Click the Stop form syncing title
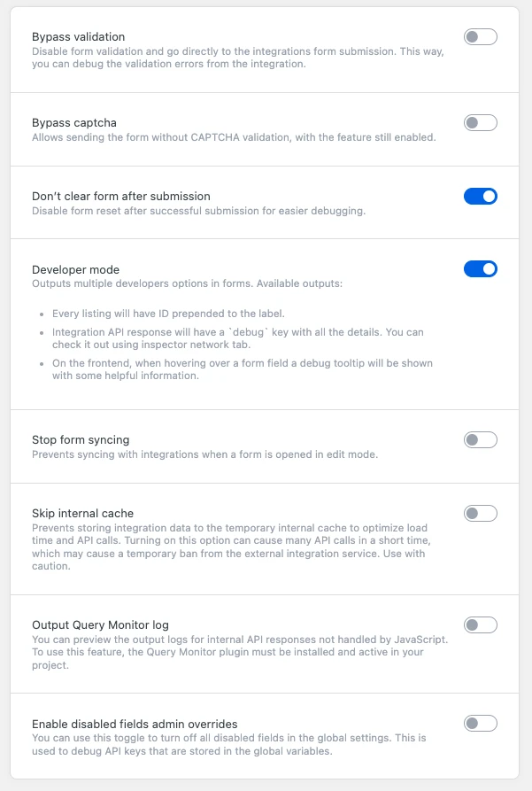532x791 pixels. tap(81, 439)
